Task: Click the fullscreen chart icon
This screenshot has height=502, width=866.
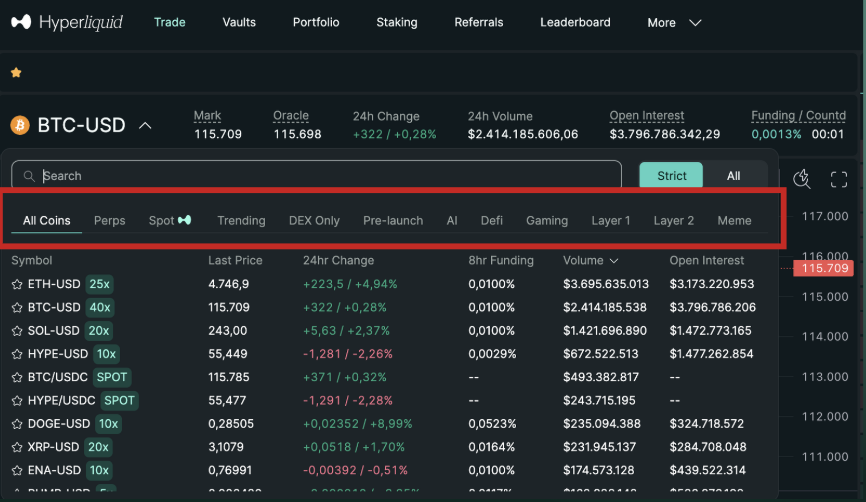Action: (x=839, y=179)
